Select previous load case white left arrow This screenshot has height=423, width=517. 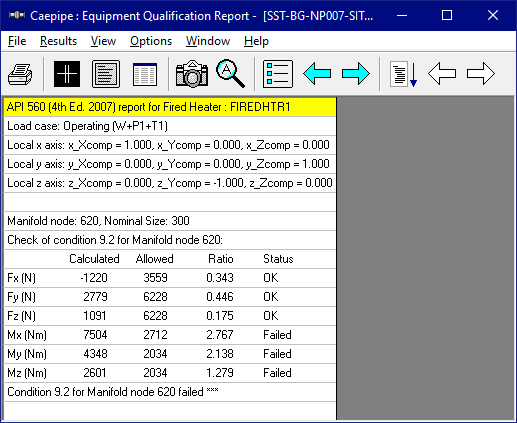(x=442, y=74)
